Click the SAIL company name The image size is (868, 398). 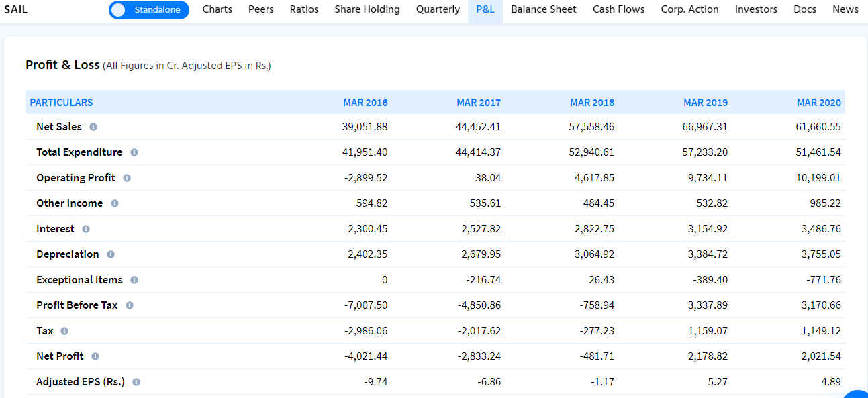pyautogui.click(x=16, y=9)
